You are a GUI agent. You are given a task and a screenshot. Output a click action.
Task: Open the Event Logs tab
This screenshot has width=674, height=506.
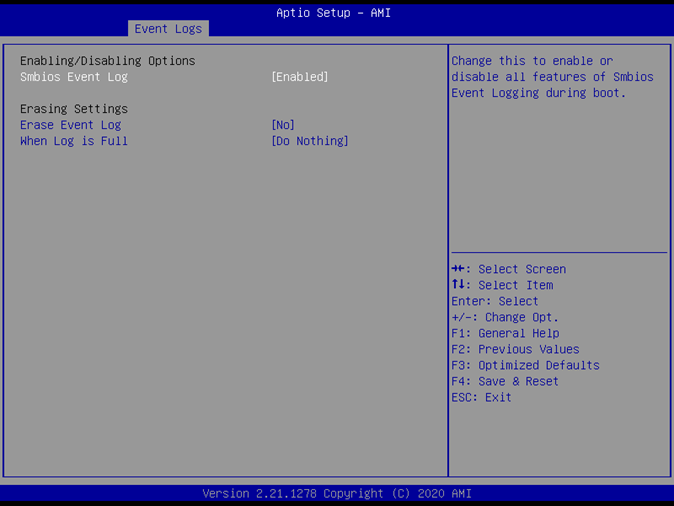[168, 29]
